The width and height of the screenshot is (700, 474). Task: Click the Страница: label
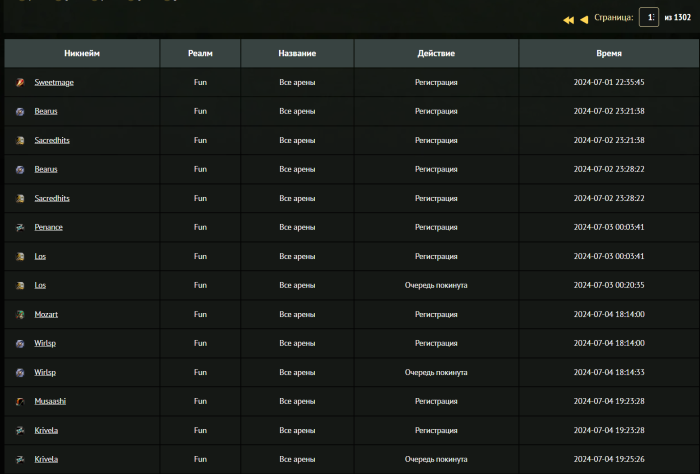point(613,17)
